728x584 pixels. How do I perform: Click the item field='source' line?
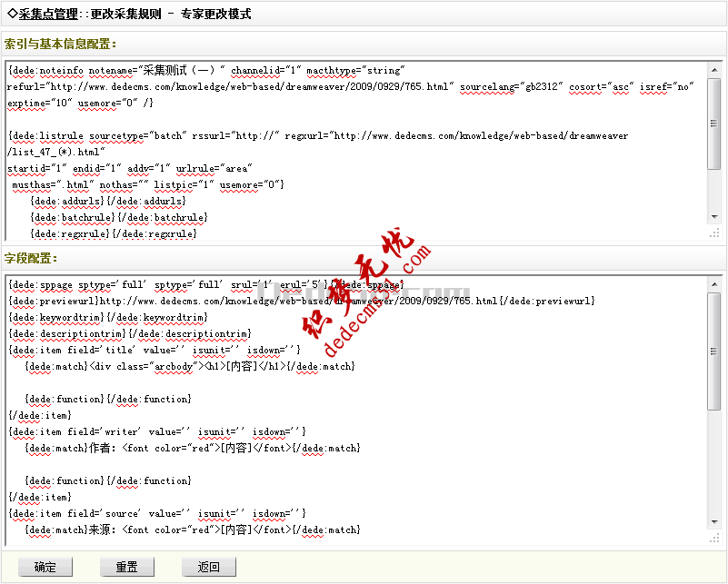(x=156, y=513)
